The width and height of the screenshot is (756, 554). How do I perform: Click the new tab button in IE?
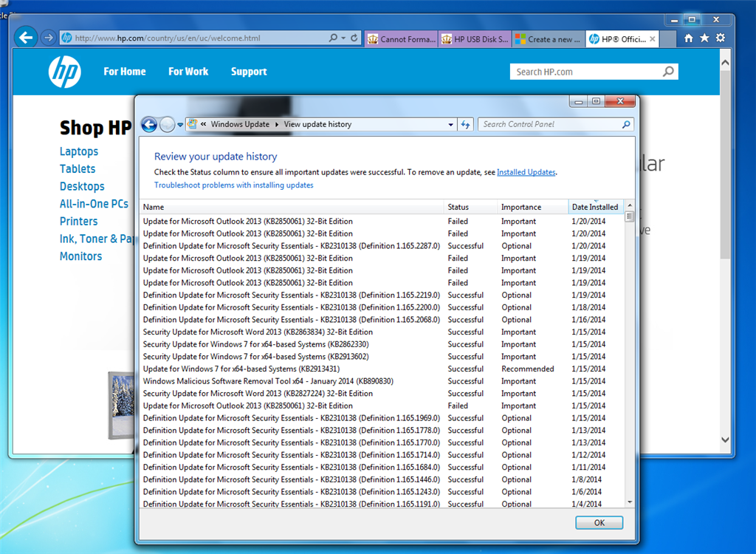click(667, 39)
